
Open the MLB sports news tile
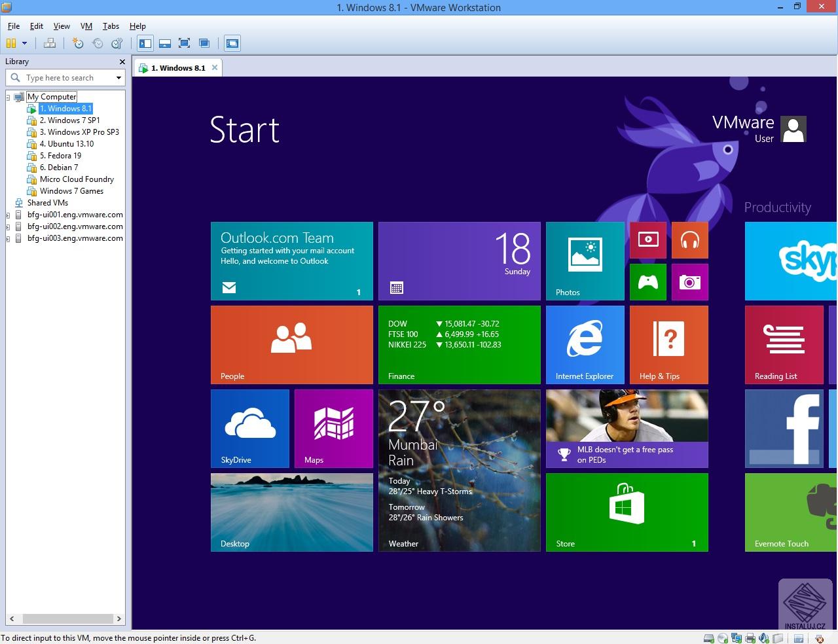(x=627, y=429)
